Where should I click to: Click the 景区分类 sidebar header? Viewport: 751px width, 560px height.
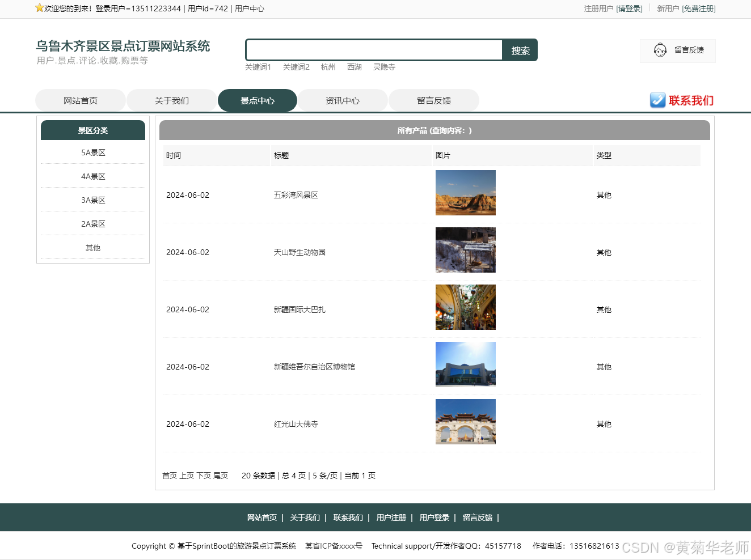click(x=93, y=130)
